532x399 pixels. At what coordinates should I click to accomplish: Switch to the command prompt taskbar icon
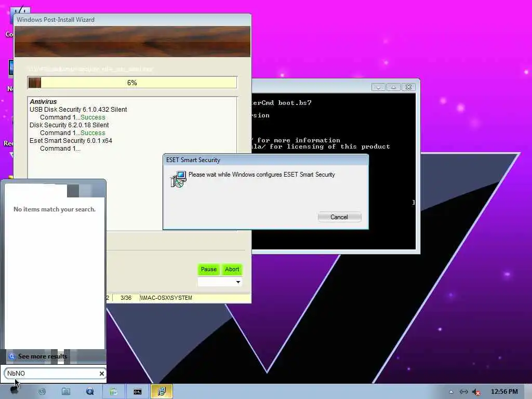point(137,392)
